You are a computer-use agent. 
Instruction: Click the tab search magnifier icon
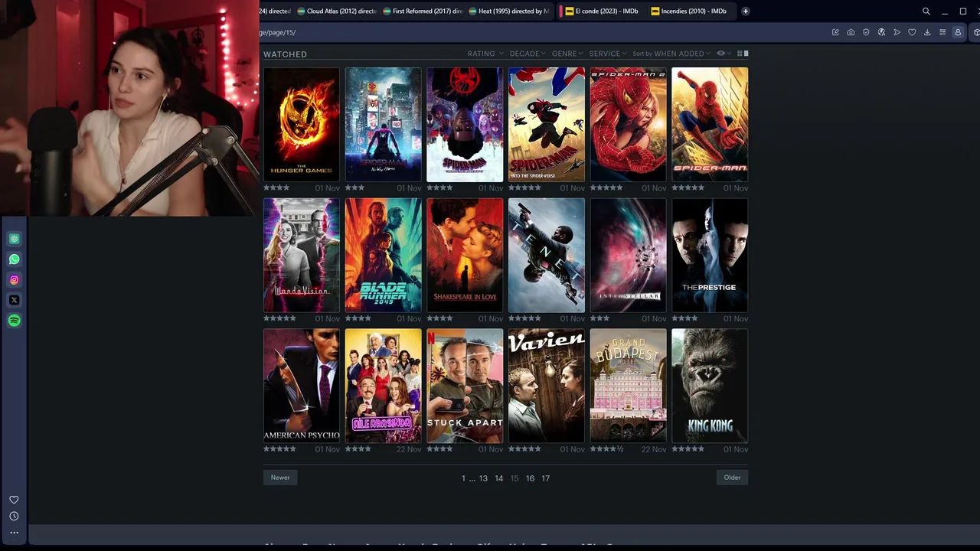926,11
